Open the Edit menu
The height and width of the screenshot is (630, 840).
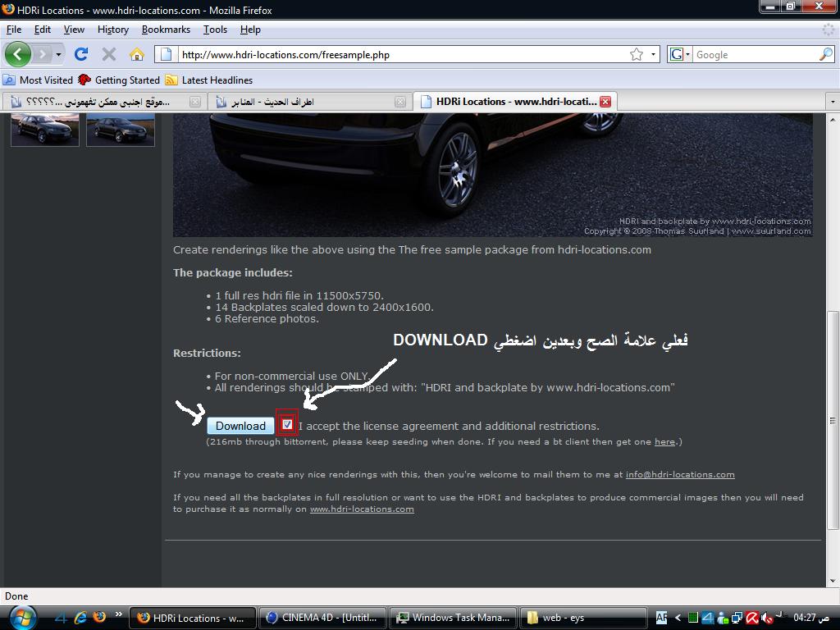click(43, 30)
